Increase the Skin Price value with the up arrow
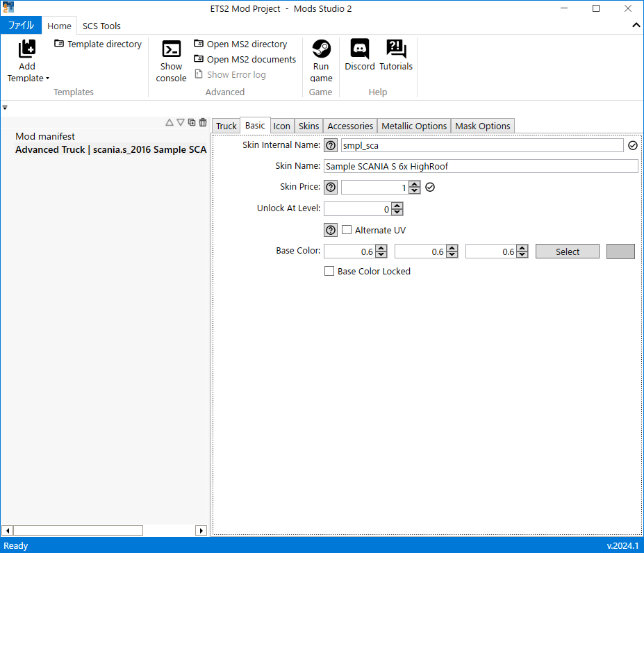Image resolution: width=644 pixels, height=660 pixels. pos(415,184)
